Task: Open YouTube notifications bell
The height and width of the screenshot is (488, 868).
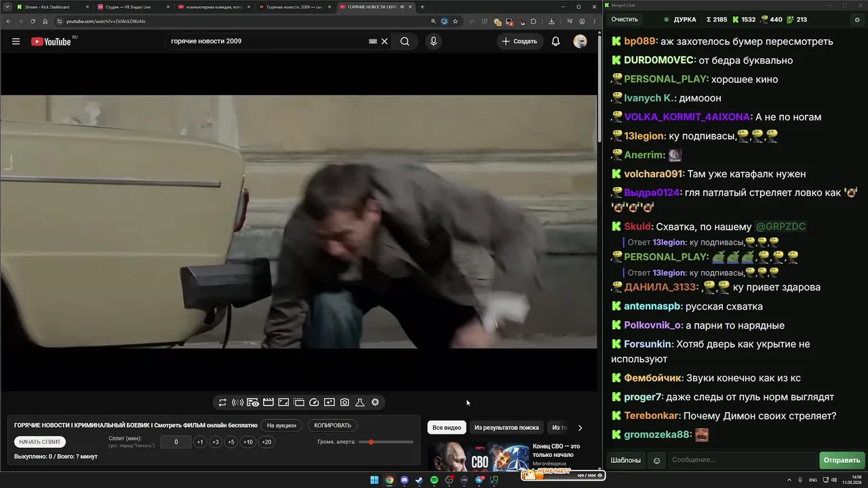Action: click(555, 41)
